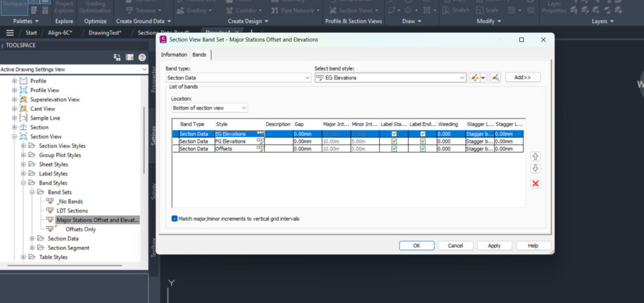644x303 pixels.
Task: Click style picker icon in FG Elevations row
Action: pos(260,141)
